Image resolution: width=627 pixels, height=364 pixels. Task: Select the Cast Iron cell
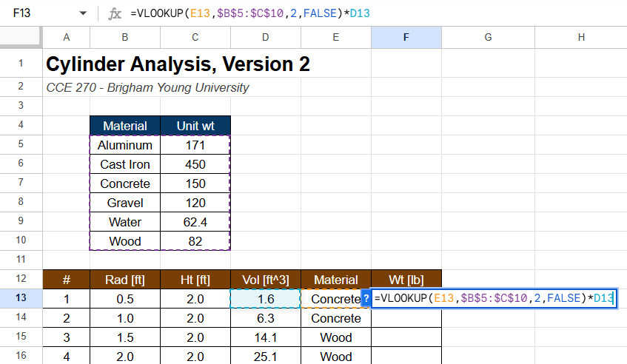[125, 164]
